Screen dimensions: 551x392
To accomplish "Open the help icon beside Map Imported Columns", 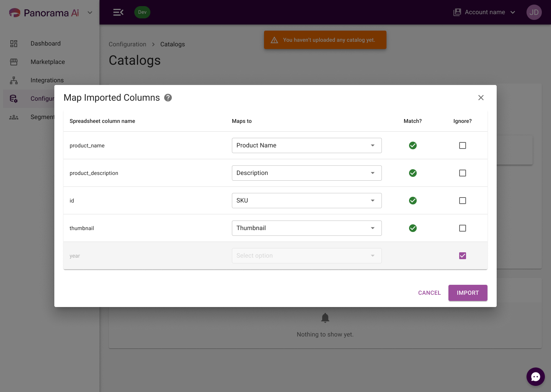I will tap(168, 98).
